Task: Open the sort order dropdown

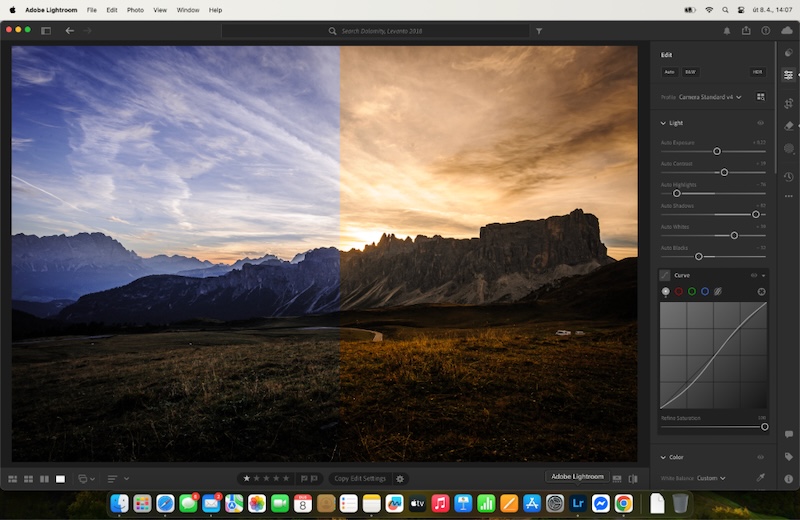Action: click(x=118, y=479)
